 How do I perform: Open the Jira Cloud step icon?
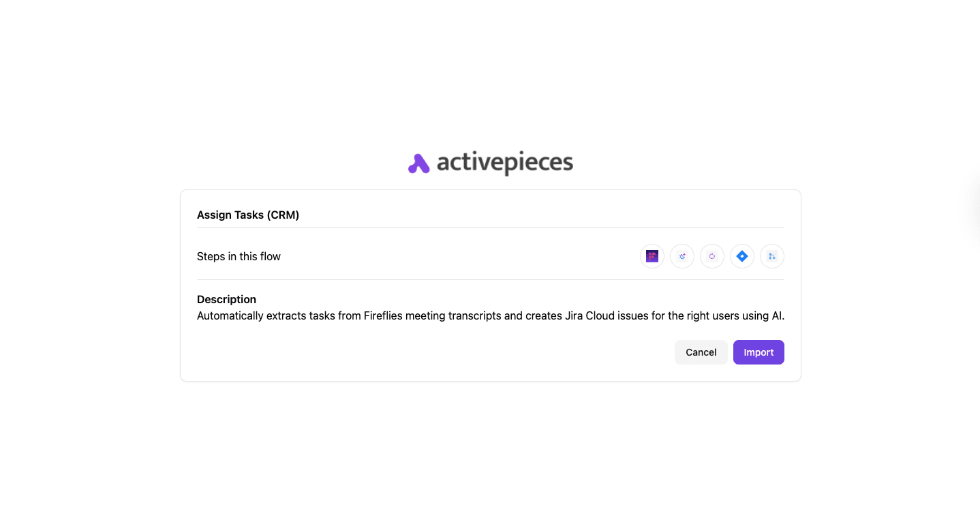(742, 256)
